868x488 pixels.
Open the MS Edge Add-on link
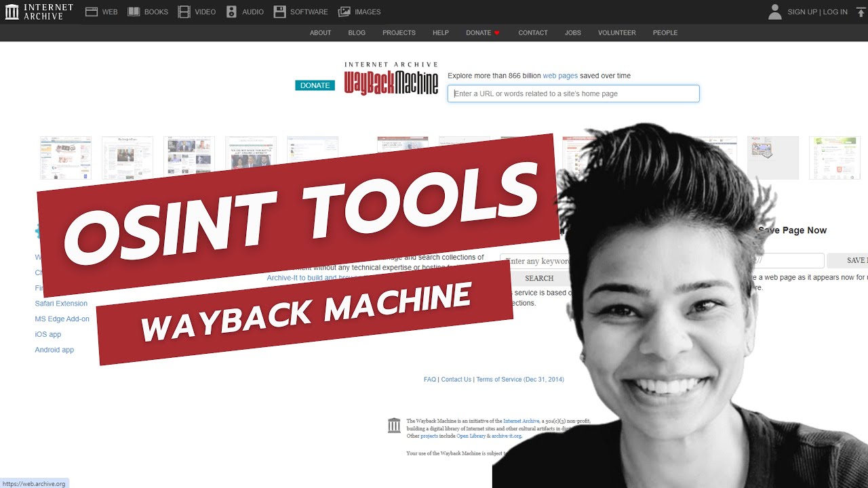(62, 319)
